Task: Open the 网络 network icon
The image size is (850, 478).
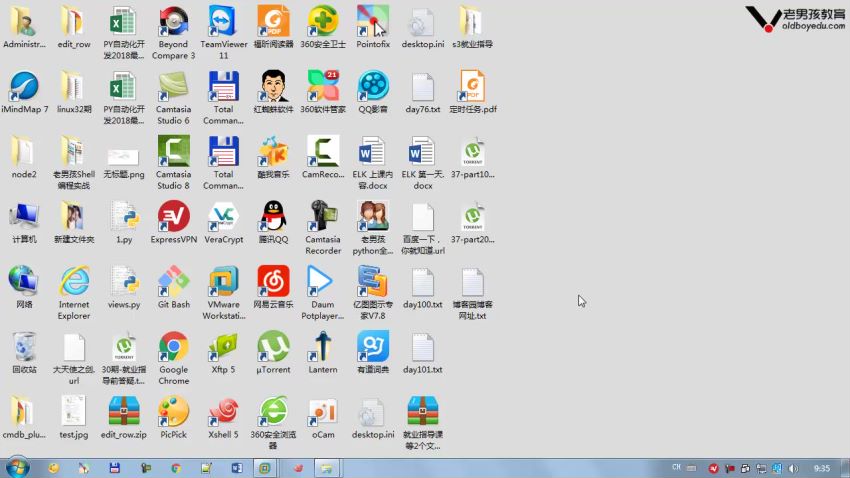Action: coord(24,287)
